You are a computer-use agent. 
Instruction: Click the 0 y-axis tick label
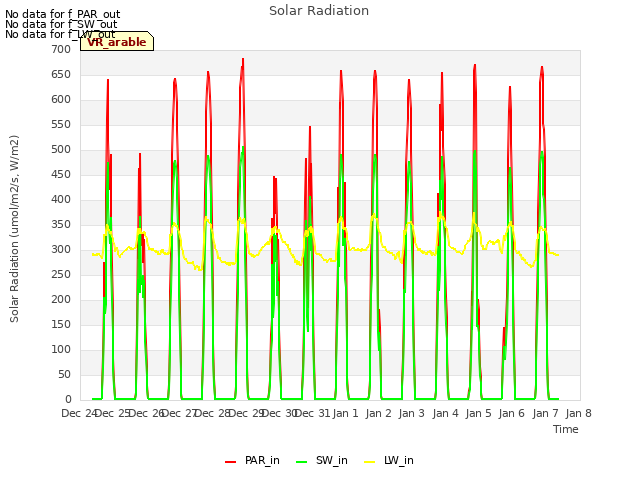(68, 400)
